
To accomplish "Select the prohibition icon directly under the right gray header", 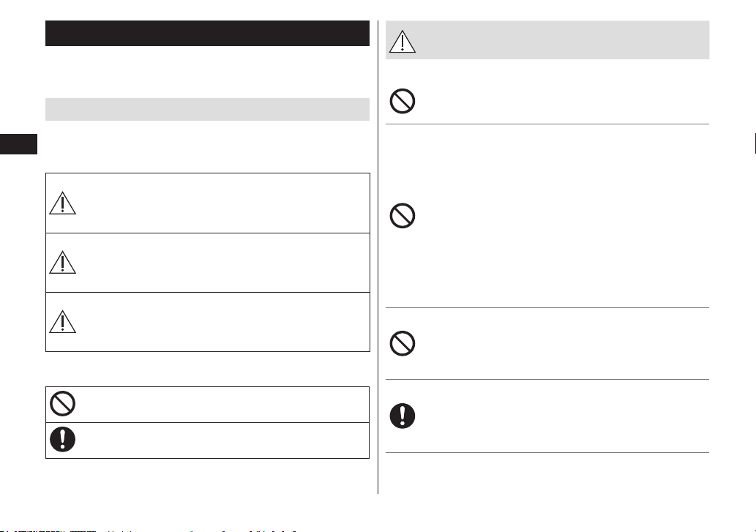I will pyautogui.click(x=402, y=101).
